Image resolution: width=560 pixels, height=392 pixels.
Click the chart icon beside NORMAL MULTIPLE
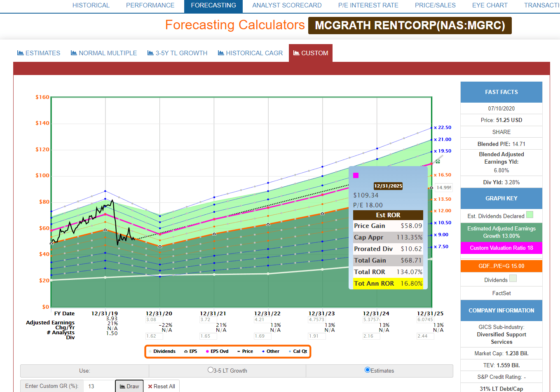pos(74,53)
